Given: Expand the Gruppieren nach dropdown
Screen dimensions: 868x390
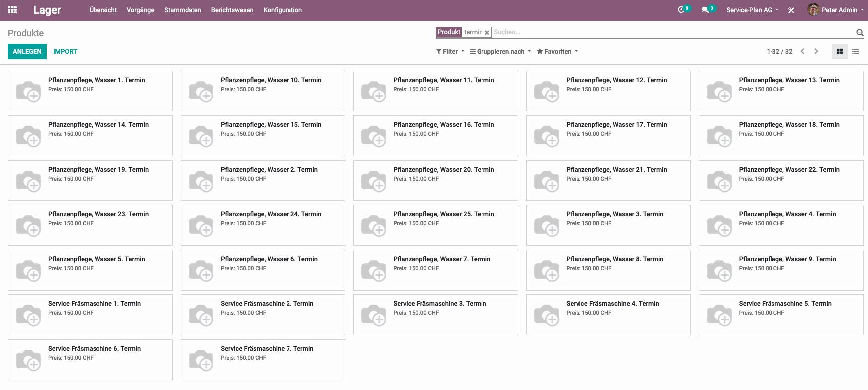Looking at the screenshot, I should pos(500,51).
